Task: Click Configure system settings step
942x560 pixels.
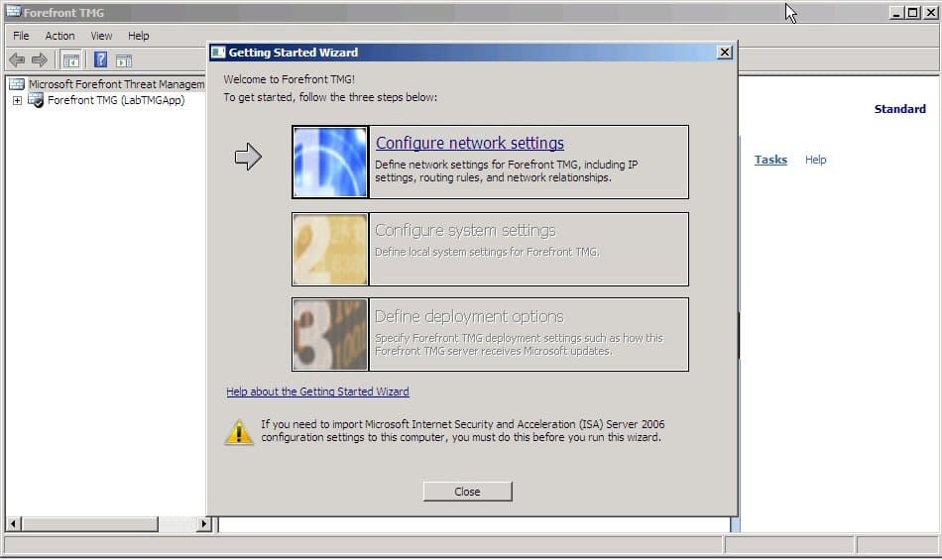Action: [466, 231]
